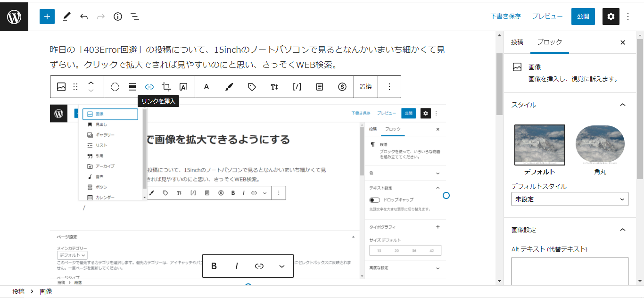Switch to the 投稿 sidebar tab
The width and height of the screenshot is (644, 298).
click(x=517, y=42)
